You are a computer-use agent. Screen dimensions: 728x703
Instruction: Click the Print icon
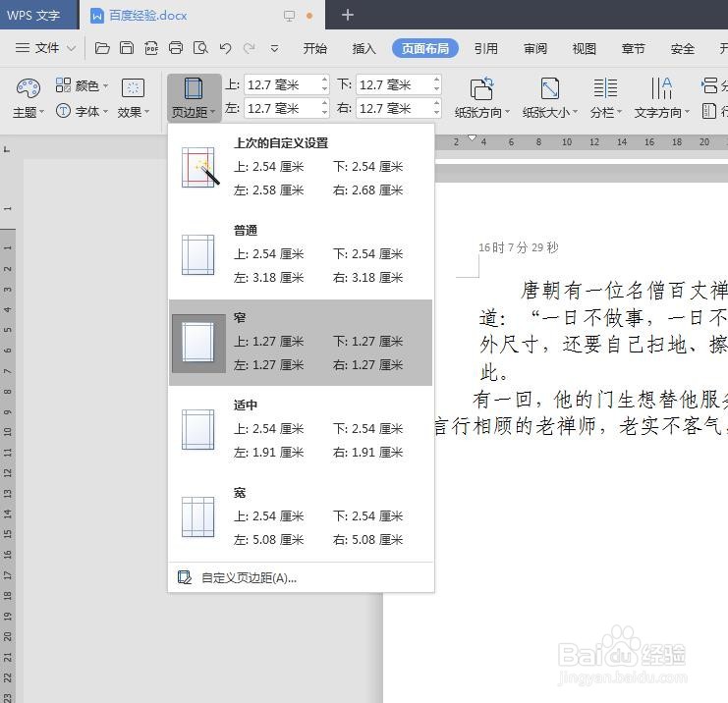176,48
